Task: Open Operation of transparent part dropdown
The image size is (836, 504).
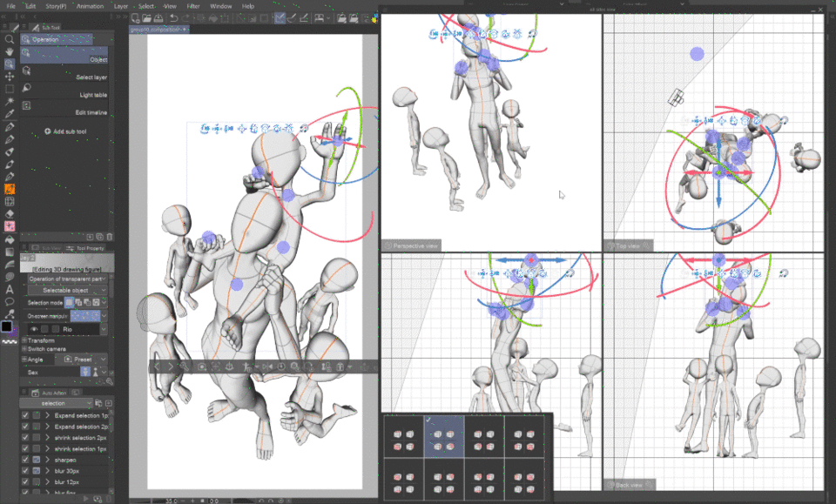Action: [x=67, y=279]
